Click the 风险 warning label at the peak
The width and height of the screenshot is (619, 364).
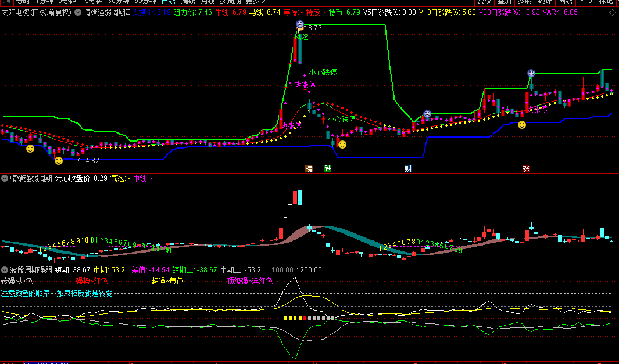[x=302, y=37]
